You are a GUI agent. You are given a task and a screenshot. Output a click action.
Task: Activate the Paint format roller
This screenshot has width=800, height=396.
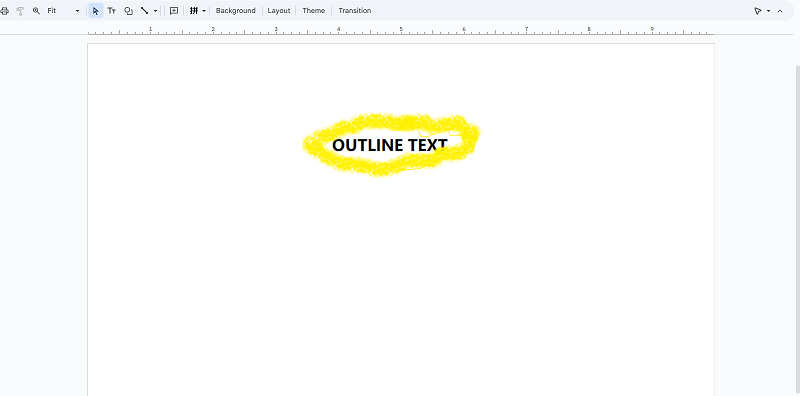(x=20, y=11)
